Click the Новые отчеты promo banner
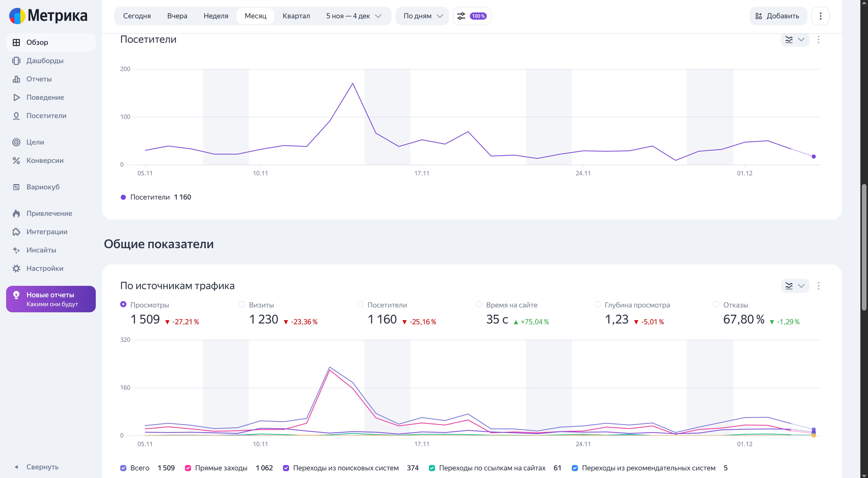 51,299
